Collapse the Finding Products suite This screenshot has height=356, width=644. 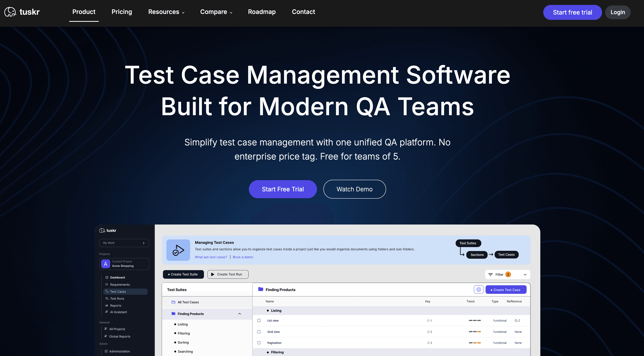[239, 314]
